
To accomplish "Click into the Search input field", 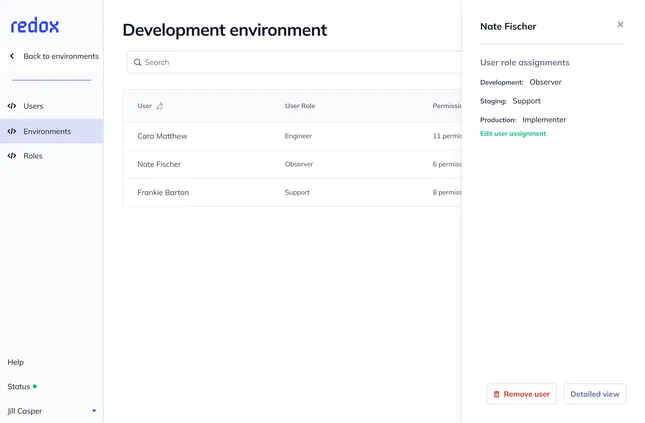I will [x=294, y=63].
